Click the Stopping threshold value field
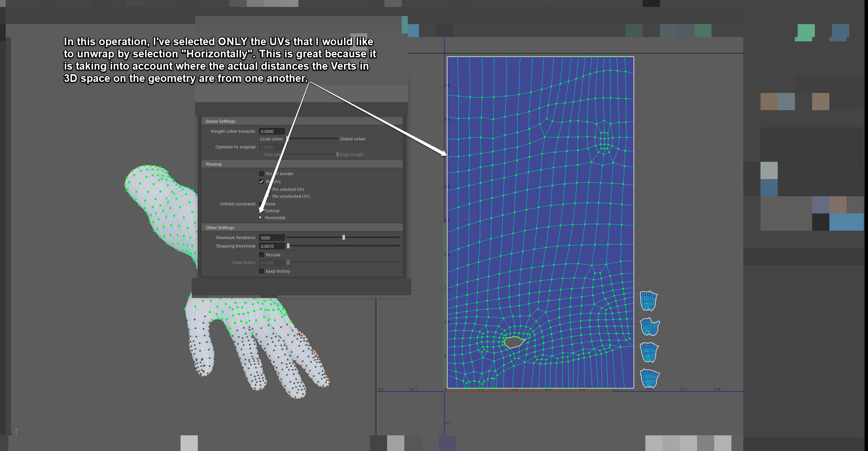Viewport: 868px width, 451px height. [272, 246]
